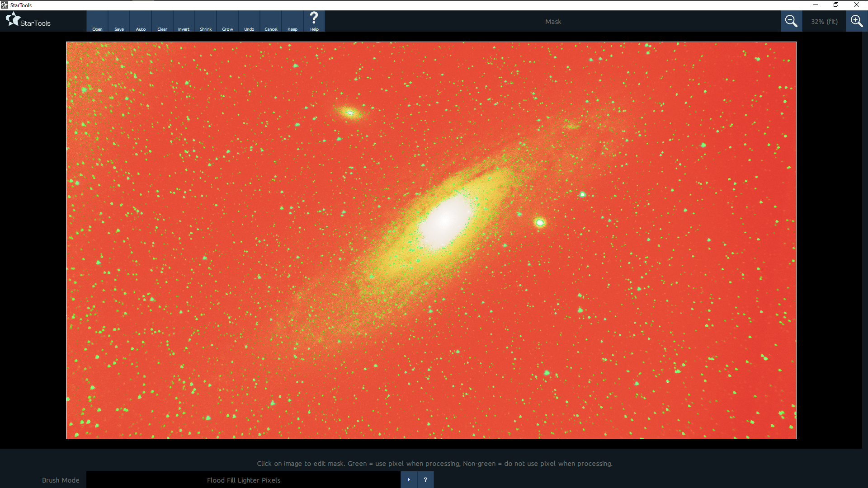Grow the mask selection

[x=227, y=21]
